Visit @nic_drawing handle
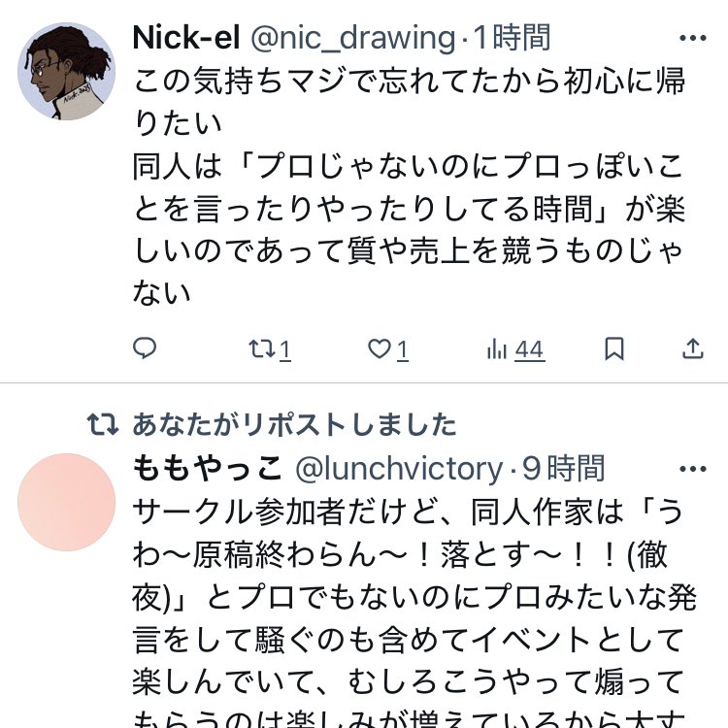Image resolution: width=728 pixels, height=728 pixels. [353, 39]
